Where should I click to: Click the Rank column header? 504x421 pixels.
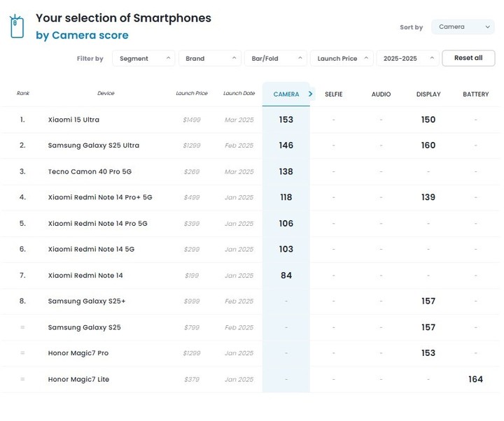click(23, 93)
